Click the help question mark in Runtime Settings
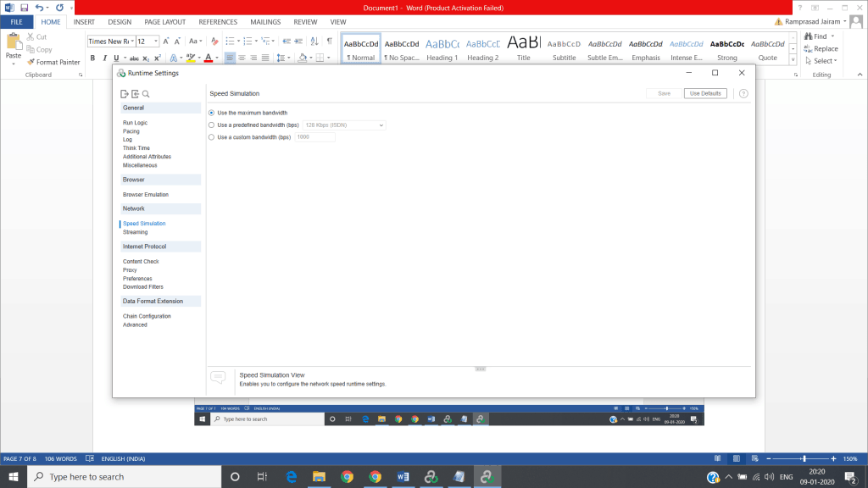This screenshot has height=488, width=868. tap(743, 93)
